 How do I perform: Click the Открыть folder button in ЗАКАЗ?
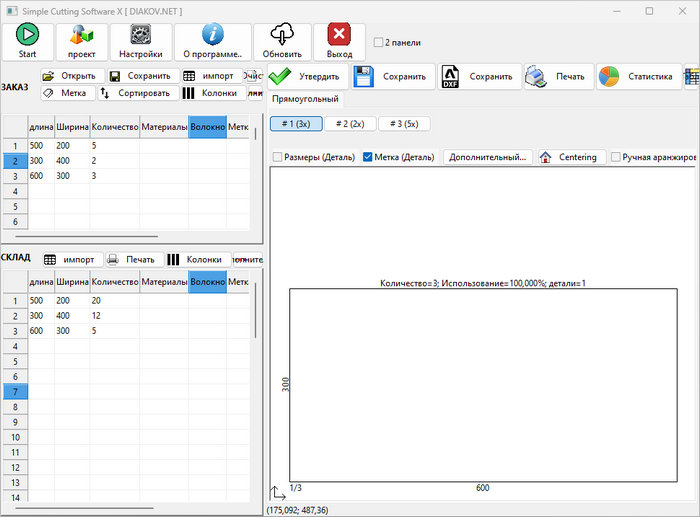click(x=72, y=76)
